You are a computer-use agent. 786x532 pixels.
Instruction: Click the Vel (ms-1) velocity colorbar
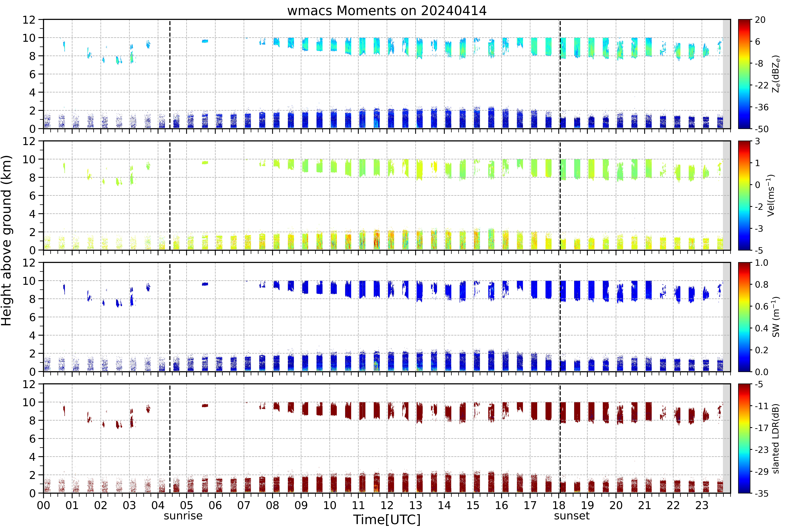(744, 195)
